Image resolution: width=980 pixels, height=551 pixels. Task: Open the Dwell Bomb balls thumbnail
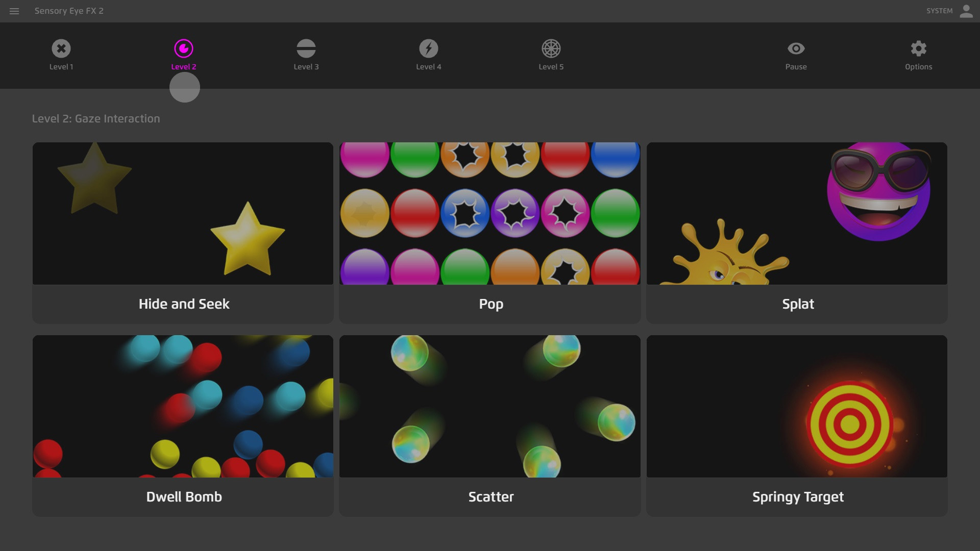(183, 406)
